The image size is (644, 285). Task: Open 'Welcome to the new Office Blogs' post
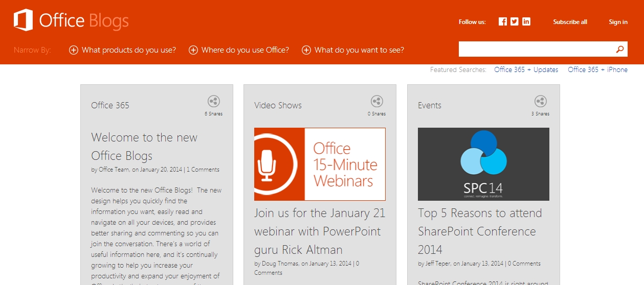[x=144, y=147]
